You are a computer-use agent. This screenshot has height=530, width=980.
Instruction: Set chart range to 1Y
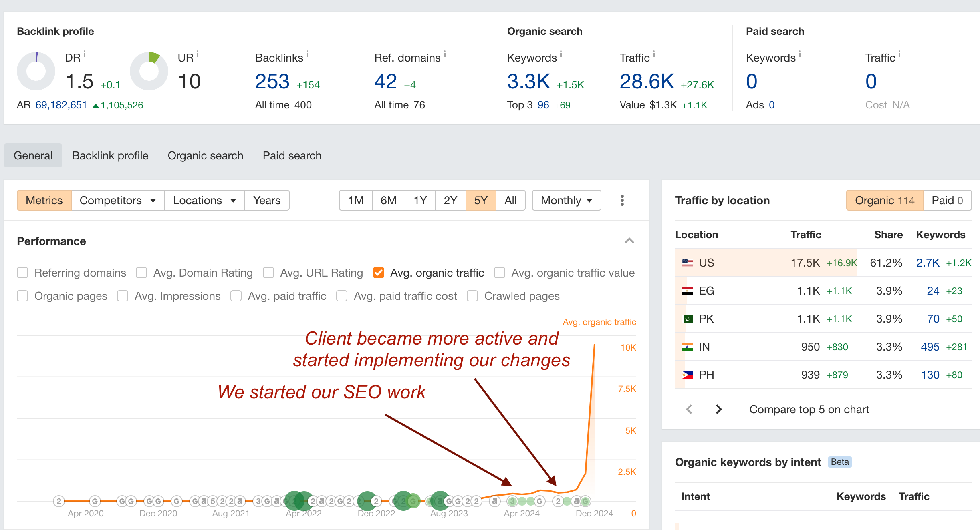pyautogui.click(x=420, y=200)
